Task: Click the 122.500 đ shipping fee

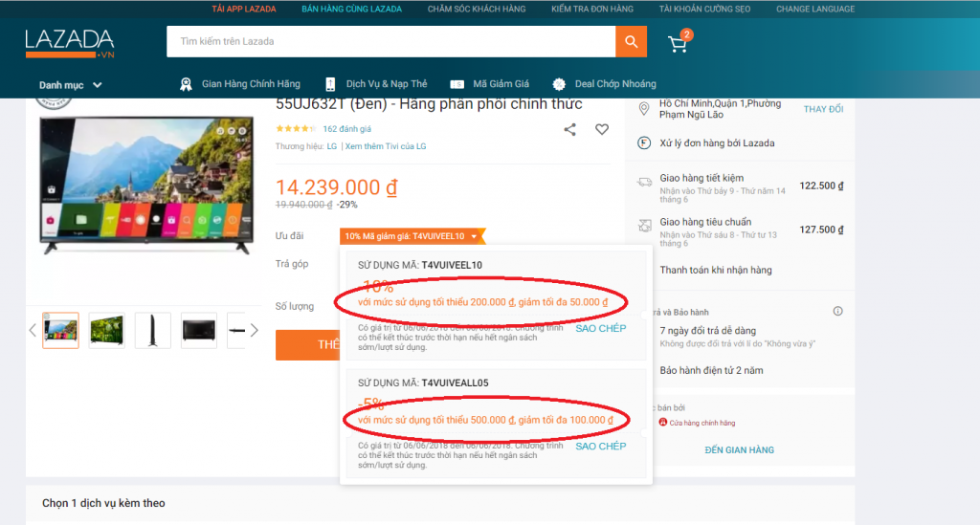Action: [821, 186]
